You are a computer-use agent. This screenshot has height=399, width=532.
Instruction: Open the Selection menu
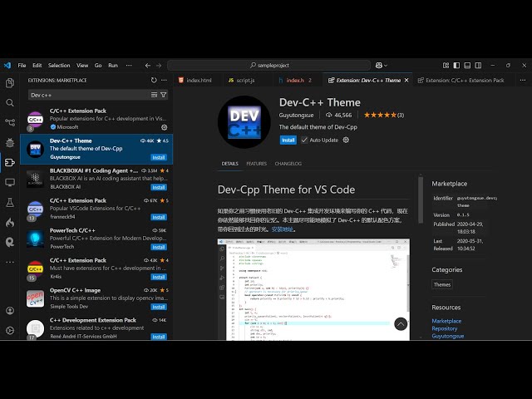59,65
